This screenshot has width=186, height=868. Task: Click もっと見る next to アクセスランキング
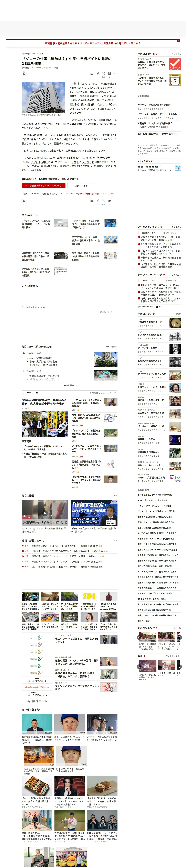pyautogui.click(x=176, y=227)
